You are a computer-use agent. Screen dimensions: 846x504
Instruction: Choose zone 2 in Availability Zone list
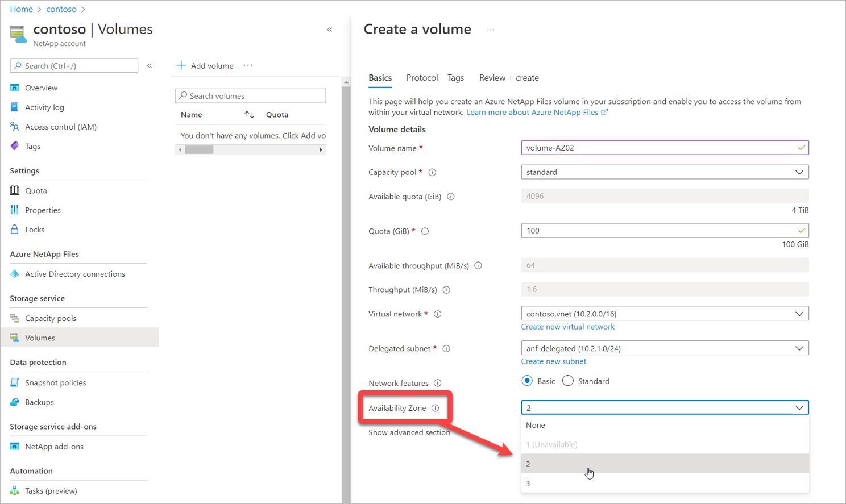click(x=665, y=464)
